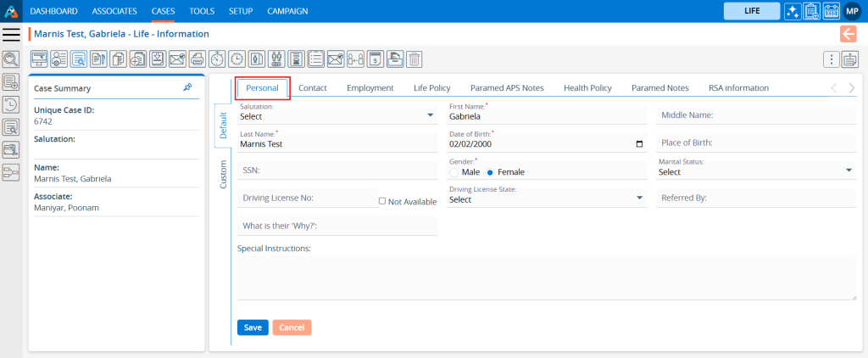Select the Male gender radio button
868x358 pixels.
454,172
